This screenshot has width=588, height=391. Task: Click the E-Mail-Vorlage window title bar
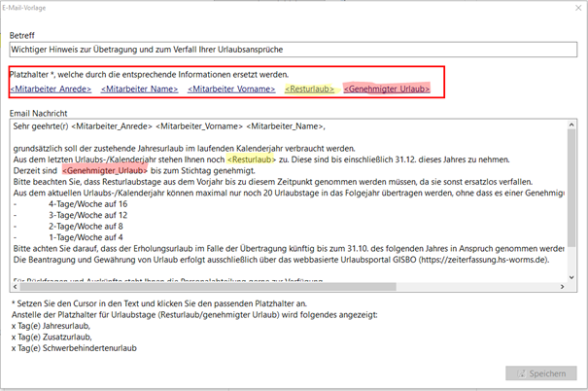[x=292, y=9]
